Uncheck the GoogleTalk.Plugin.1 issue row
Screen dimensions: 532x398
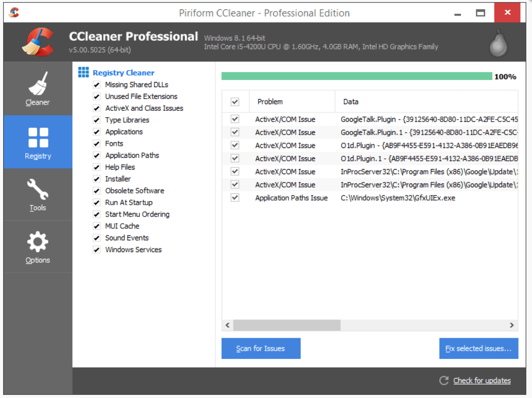235,132
